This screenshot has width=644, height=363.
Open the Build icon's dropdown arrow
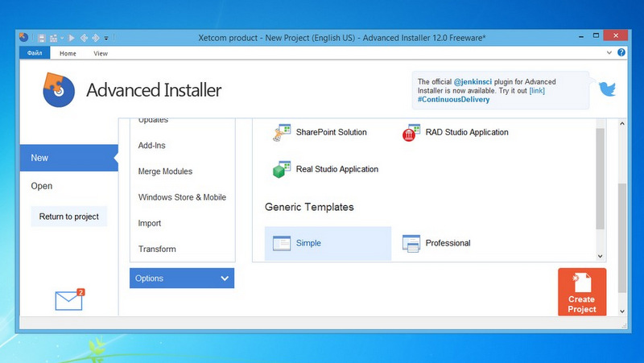click(x=62, y=38)
